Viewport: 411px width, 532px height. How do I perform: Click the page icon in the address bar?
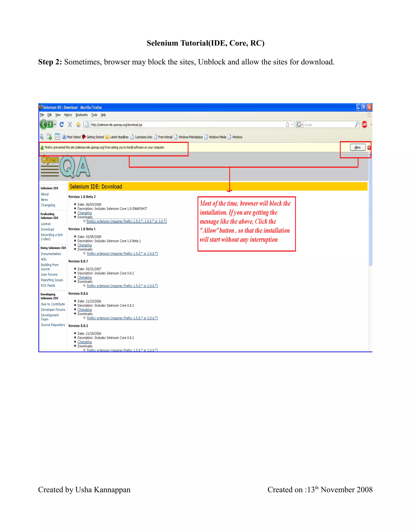[x=87, y=124]
